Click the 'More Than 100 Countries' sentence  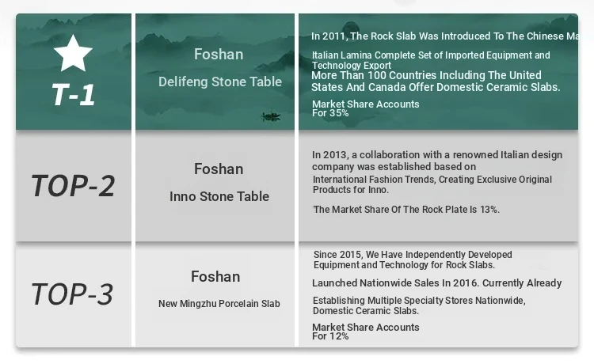[x=436, y=81]
